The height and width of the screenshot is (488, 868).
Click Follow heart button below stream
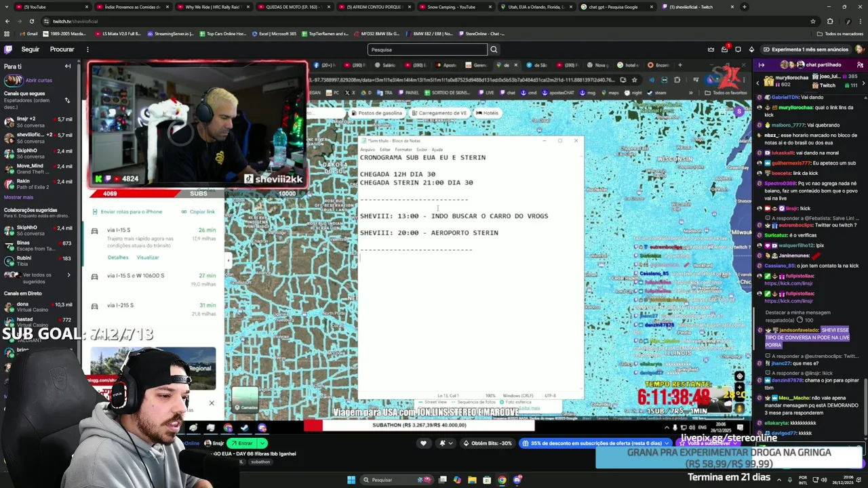coord(424,443)
